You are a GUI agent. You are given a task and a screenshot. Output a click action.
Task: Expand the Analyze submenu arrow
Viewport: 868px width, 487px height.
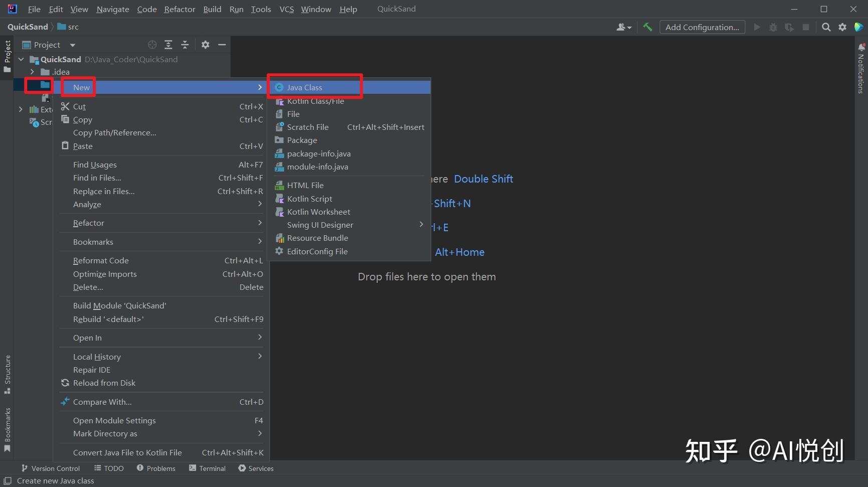[x=260, y=204]
